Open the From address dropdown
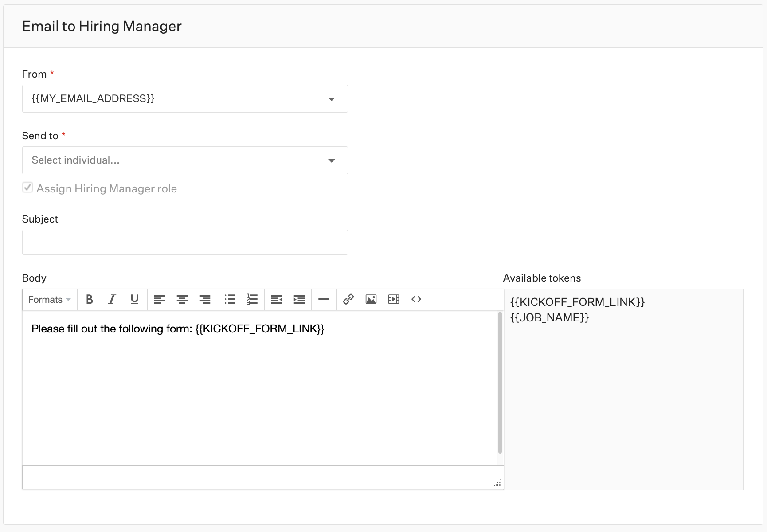 [331, 98]
